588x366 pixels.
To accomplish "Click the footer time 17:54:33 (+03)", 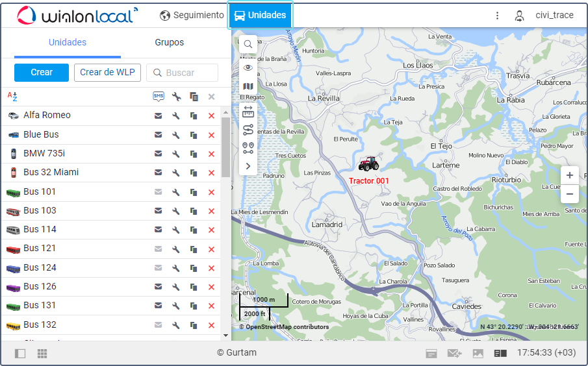I will point(546,352).
